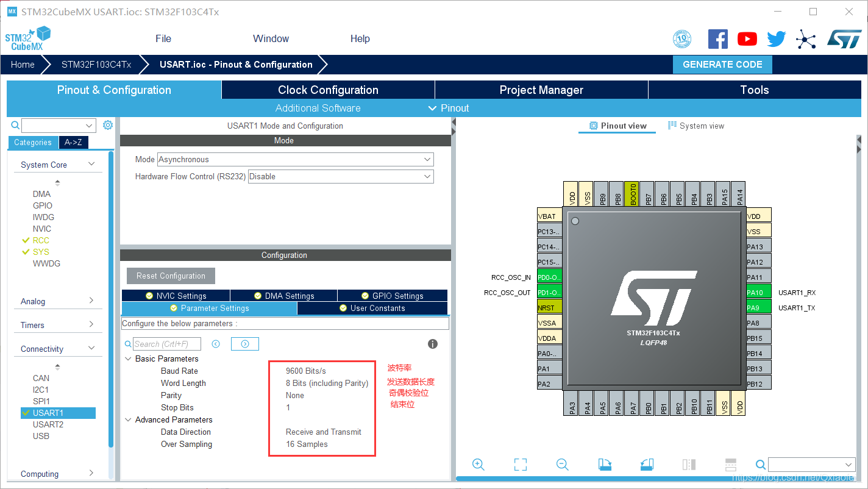This screenshot has height=489, width=868.
Task: Click the STM32F103C4Tx breadcrumb
Action: click(96, 64)
